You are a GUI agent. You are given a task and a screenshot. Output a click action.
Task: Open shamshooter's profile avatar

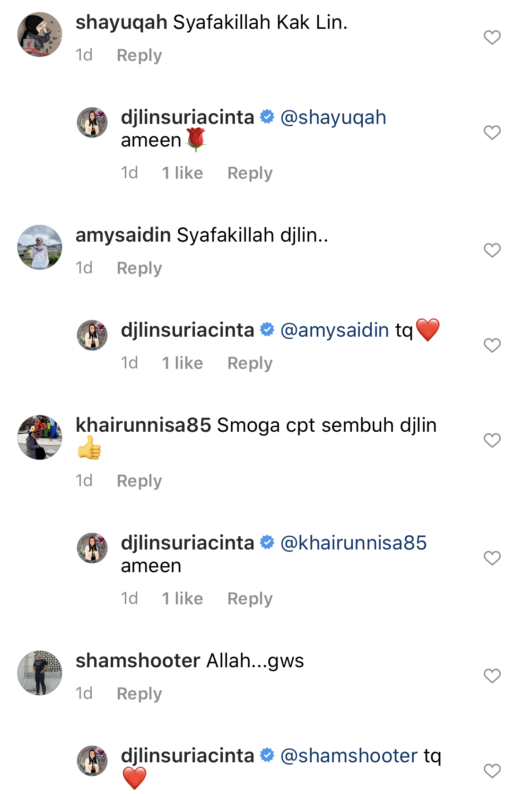click(40, 673)
